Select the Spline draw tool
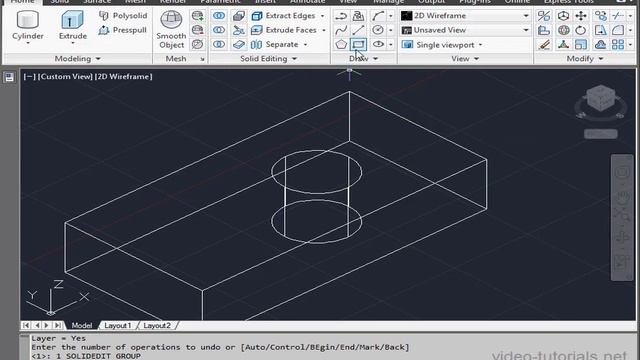640x360 pixels. tap(341, 30)
